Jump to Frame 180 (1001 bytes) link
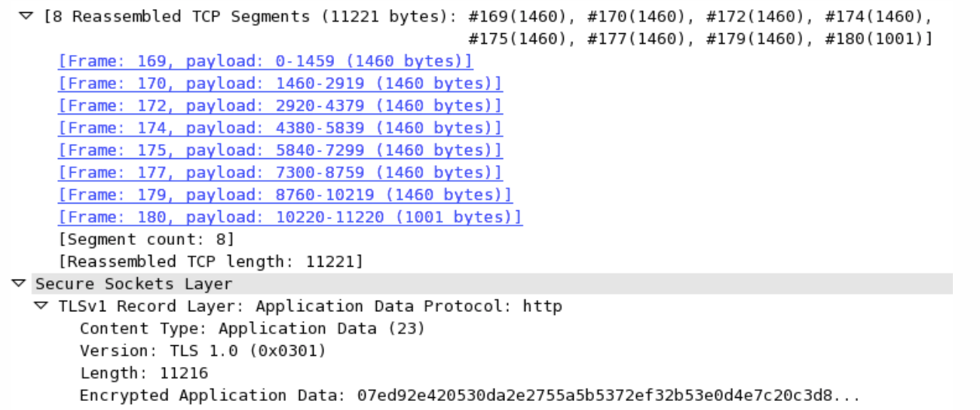The width and height of the screenshot is (980, 410). point(289,218)
